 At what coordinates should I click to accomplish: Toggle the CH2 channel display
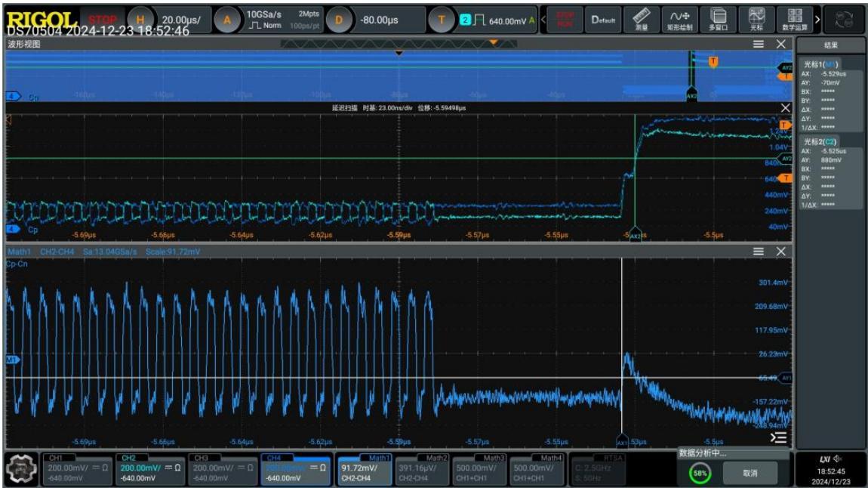click(x=149, y=470)
